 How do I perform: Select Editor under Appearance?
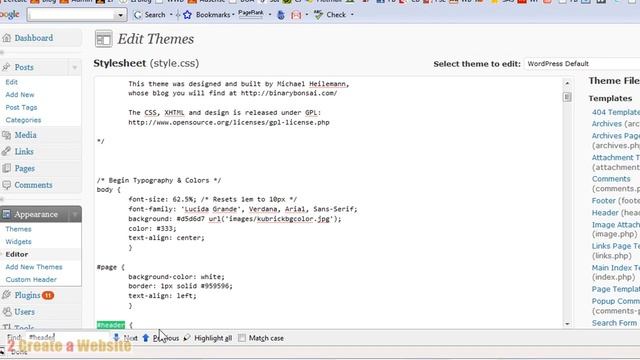click(17, 254)
